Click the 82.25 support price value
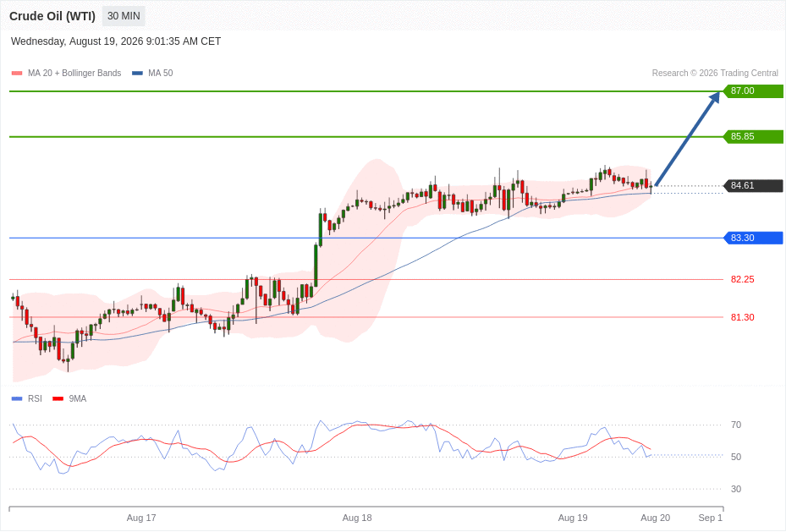This screenshot has width=786, height=532. pos(742,279)
